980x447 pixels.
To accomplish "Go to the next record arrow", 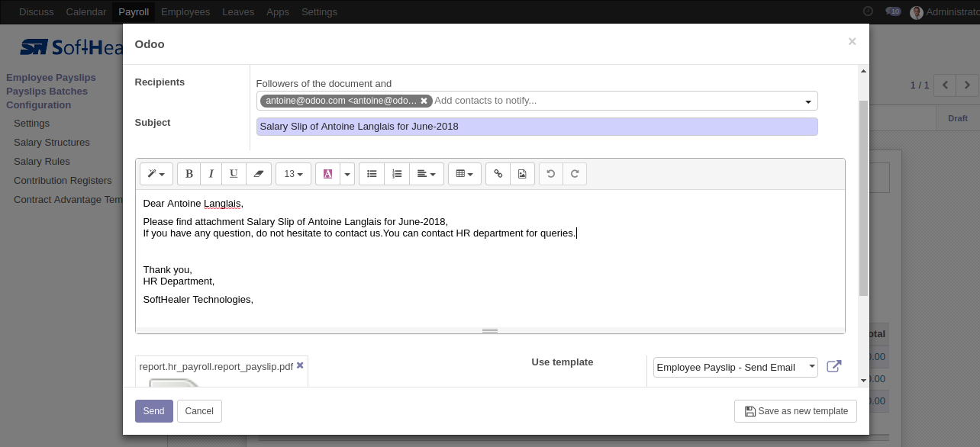I will (x=968, y=85).
